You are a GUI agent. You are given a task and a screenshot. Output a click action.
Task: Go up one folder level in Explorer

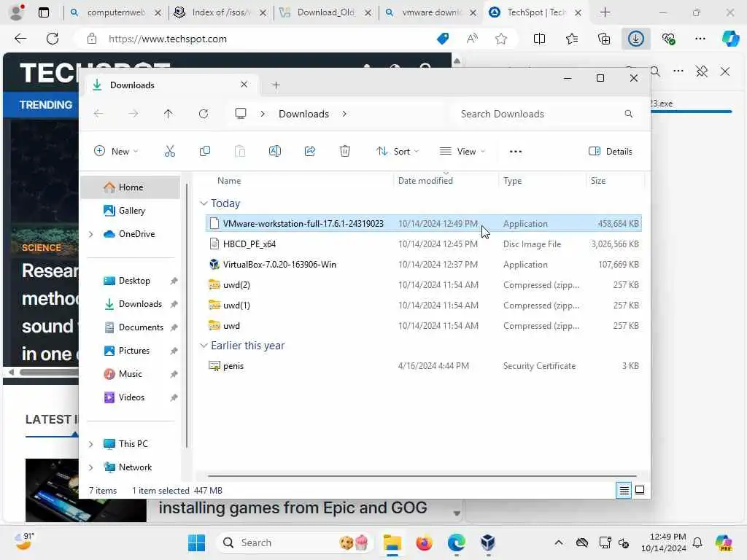click(x=169, y=114)
